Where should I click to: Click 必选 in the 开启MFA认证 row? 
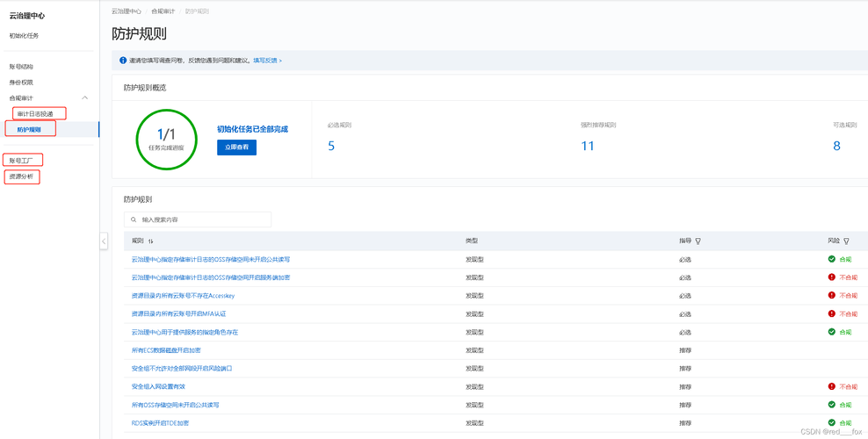click(685, 314)
